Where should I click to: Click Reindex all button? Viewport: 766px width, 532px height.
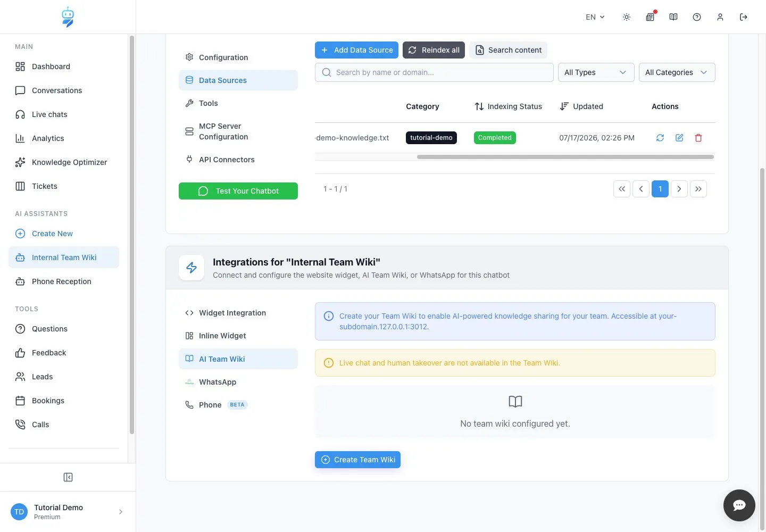[x=434, y=50]
